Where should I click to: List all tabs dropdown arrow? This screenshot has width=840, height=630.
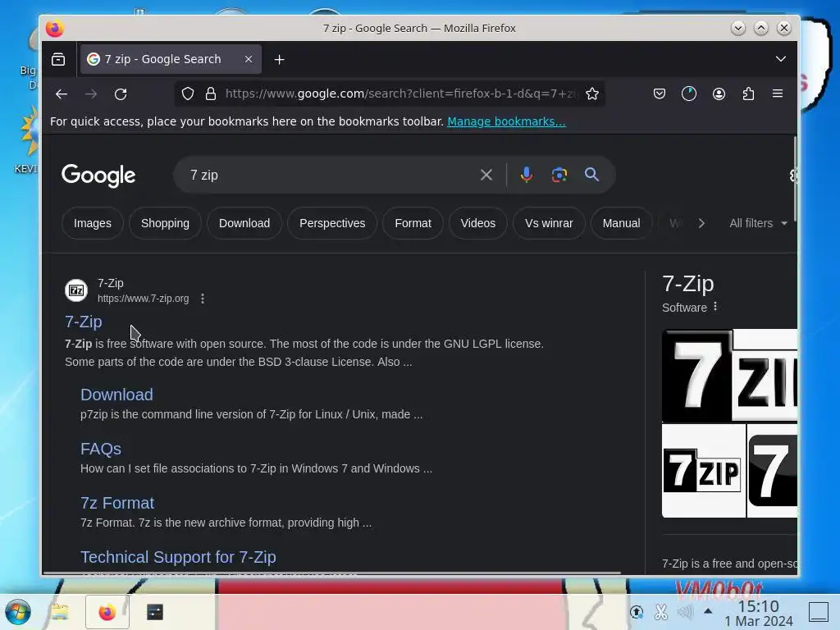point(781,59)
